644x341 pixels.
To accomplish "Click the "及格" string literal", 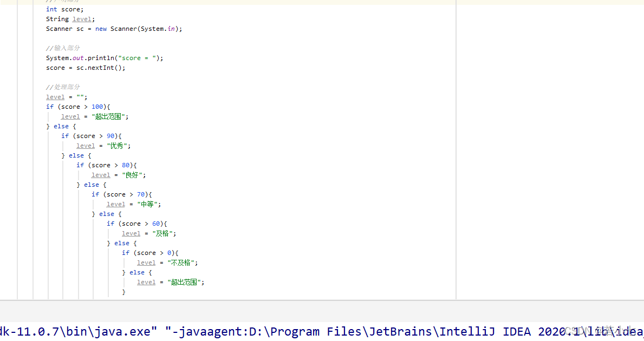I will click(162, 233).
